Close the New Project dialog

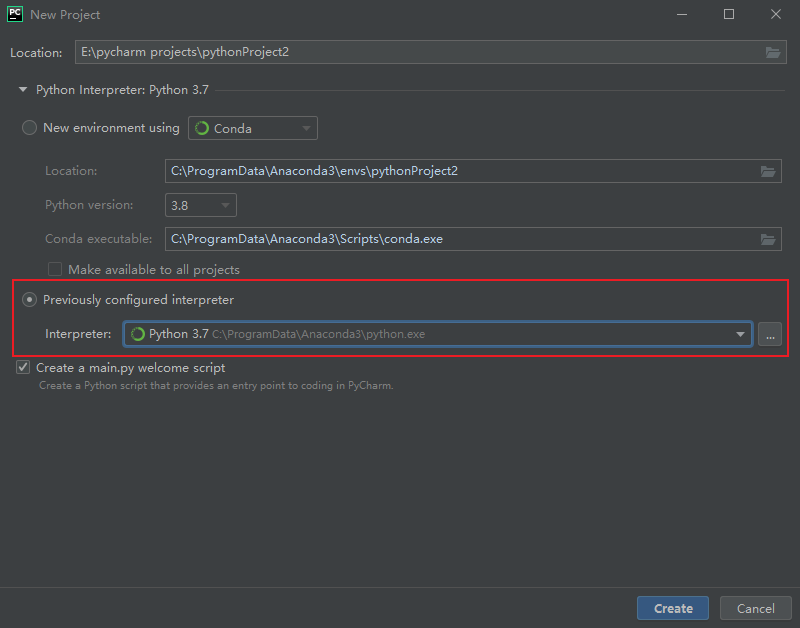point(776,14)
